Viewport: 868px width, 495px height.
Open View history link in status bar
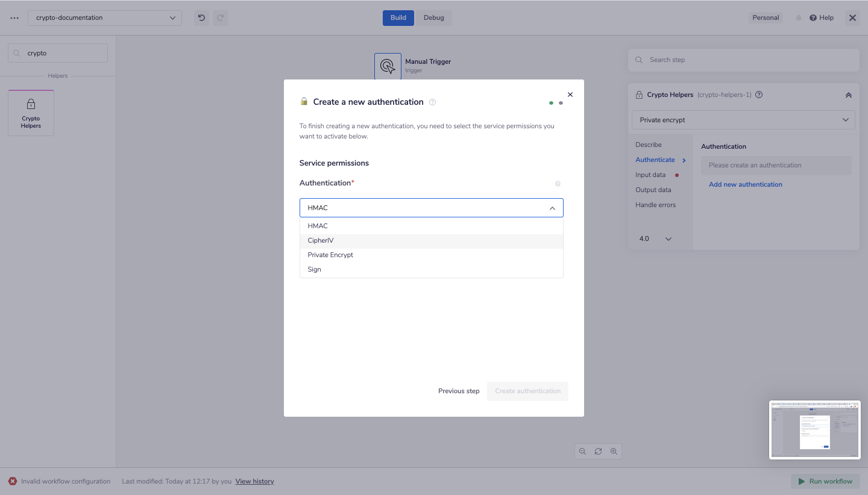(254, 481)
